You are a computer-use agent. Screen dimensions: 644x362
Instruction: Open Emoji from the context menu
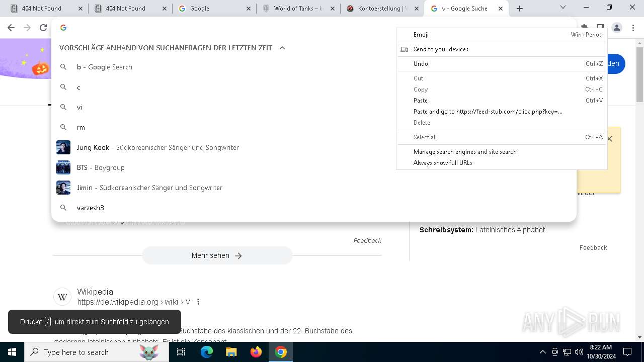pos(502,35)
